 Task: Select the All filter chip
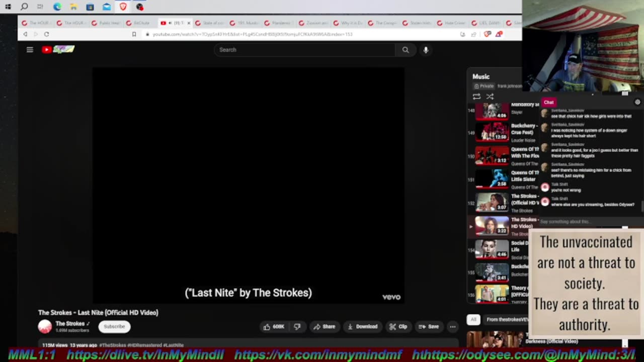click(473, 319)
